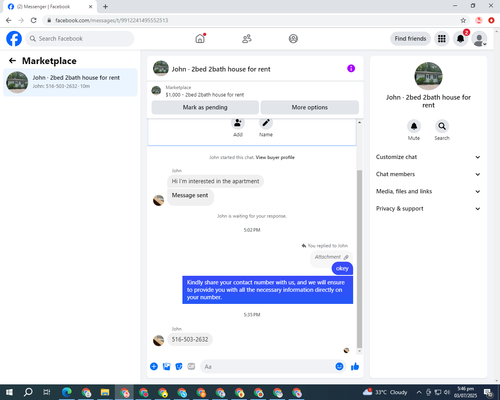
Task: Choose a sticker from composer
Action: [179, 367]
